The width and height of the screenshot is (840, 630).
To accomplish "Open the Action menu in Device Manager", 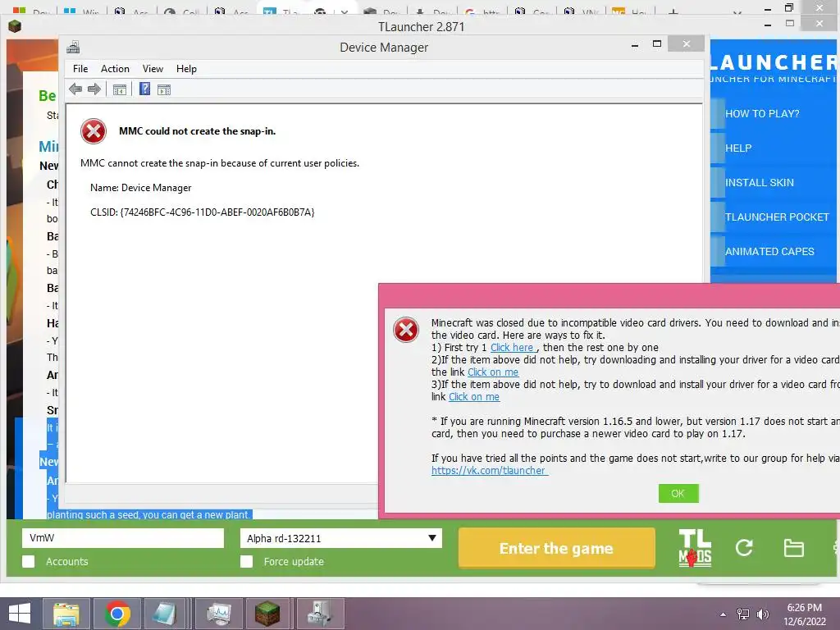I will (x=115, y=69).
